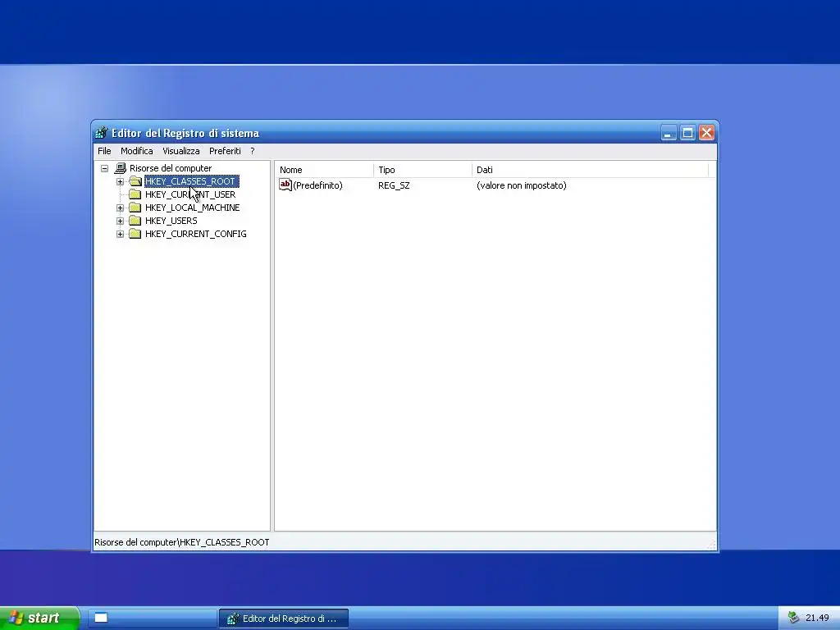Select the HKEY_LOCAL_MACHINE tree label
The image size is (840, 630).
tap(192, 208)
